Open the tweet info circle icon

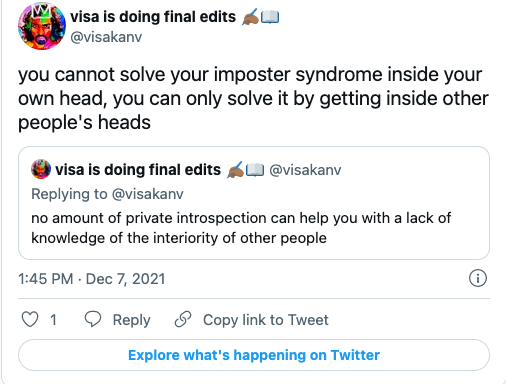point(478,278)
